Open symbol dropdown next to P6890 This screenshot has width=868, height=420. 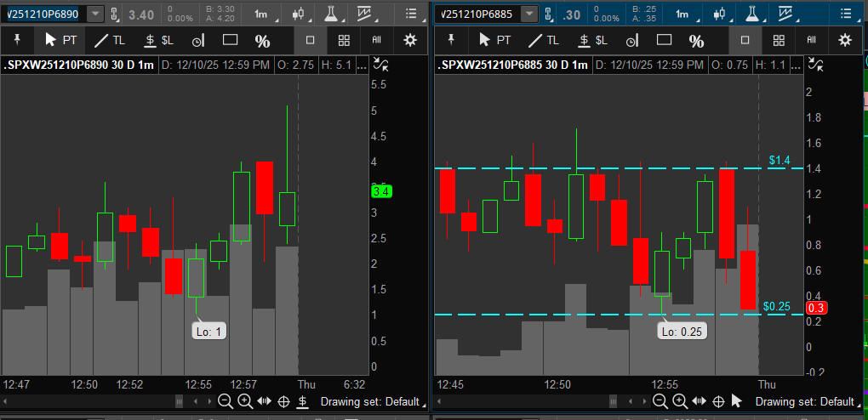[94, 14]
